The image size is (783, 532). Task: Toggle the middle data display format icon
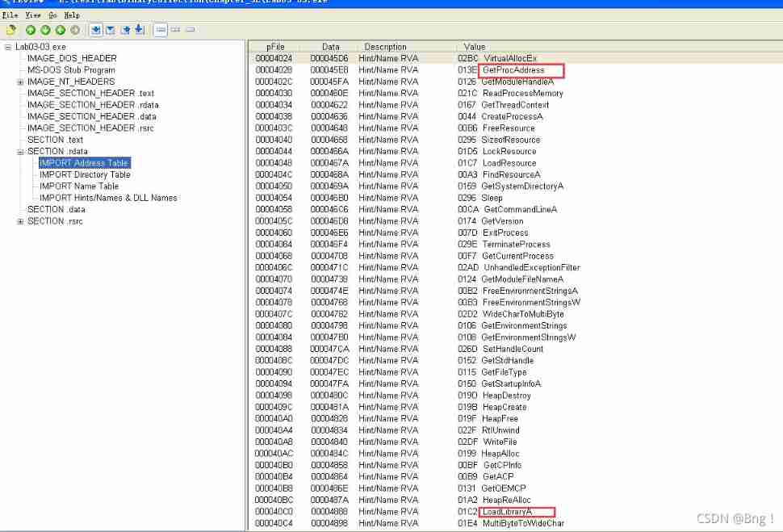(x=174, y=30)
